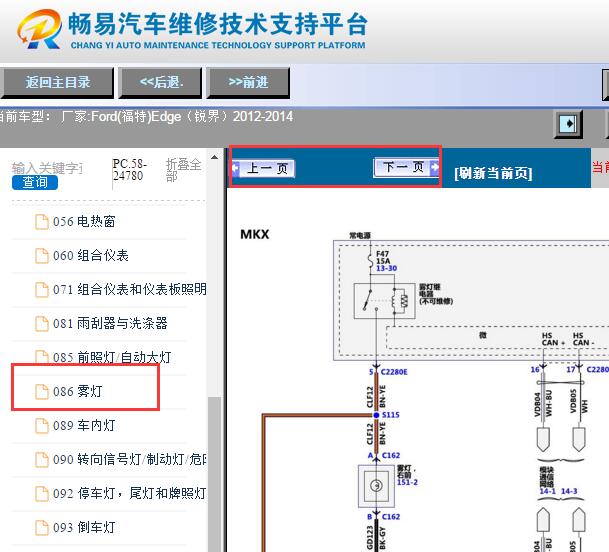The image size is (609, 552).
Task: Open 092 停车灯，尾灯和牌照灯 document
Action: [129, 493]
